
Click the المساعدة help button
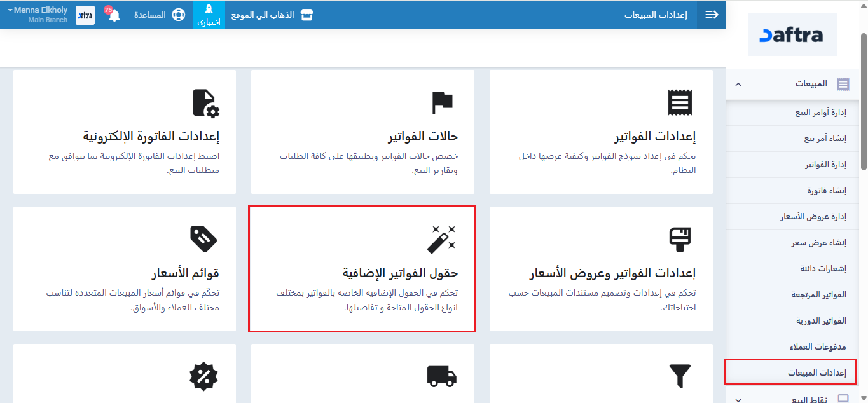pyautogui.click(x=150, y=15)
